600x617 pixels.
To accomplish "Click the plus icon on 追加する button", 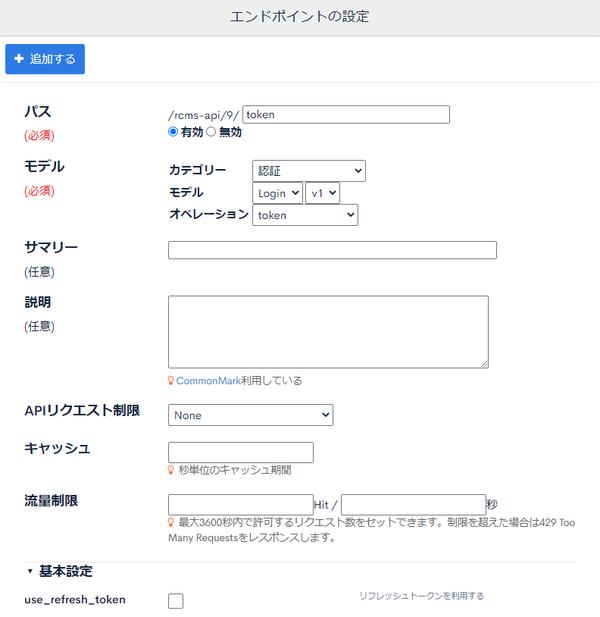I will point(18,59).
